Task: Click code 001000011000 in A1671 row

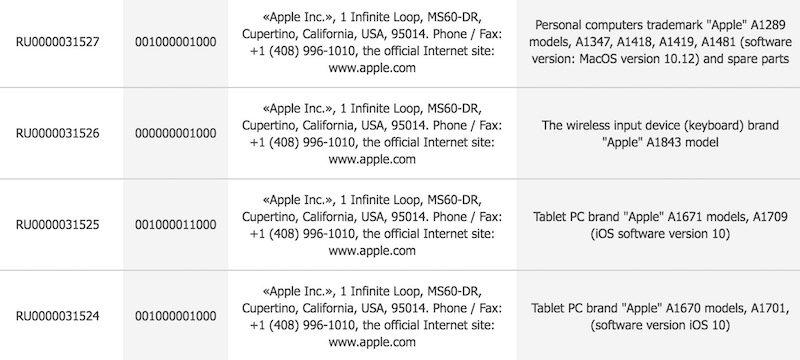Action: click(176, 224)
